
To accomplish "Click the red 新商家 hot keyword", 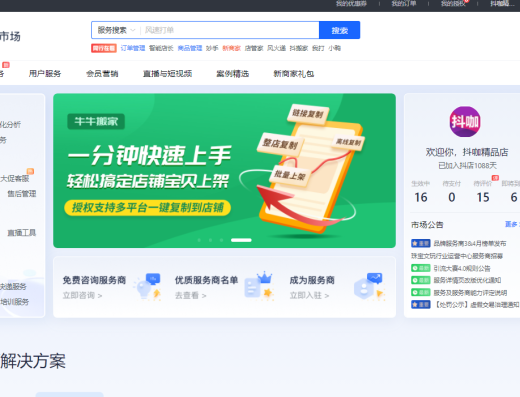I will click(x=231, y=48).
